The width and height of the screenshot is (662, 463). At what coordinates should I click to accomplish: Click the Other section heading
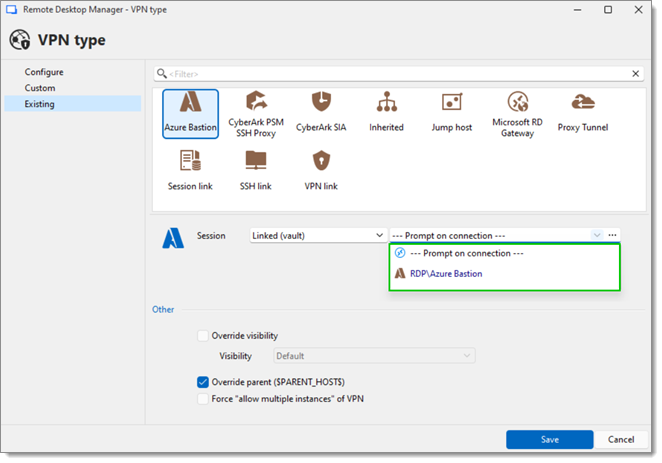point(163,309)
